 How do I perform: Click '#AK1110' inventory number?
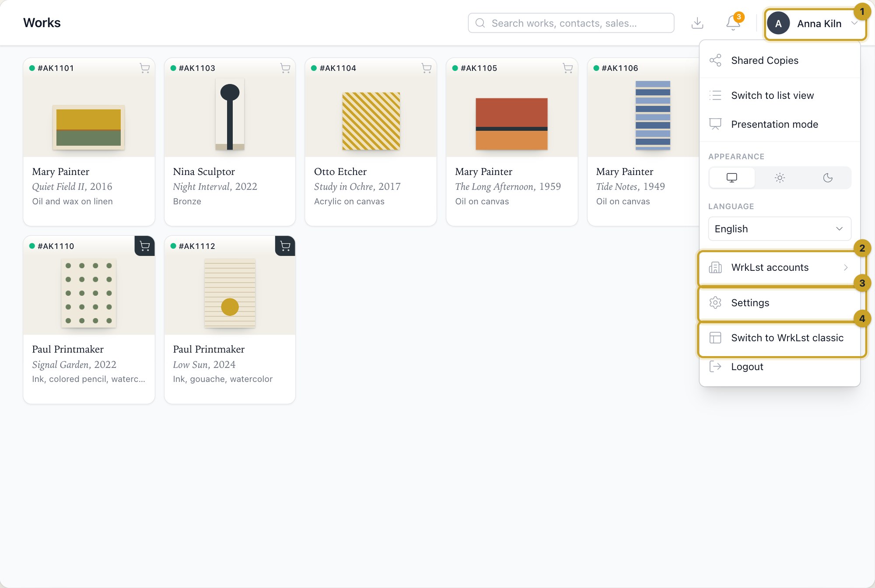pyautogui.click(x=56, y=246)
